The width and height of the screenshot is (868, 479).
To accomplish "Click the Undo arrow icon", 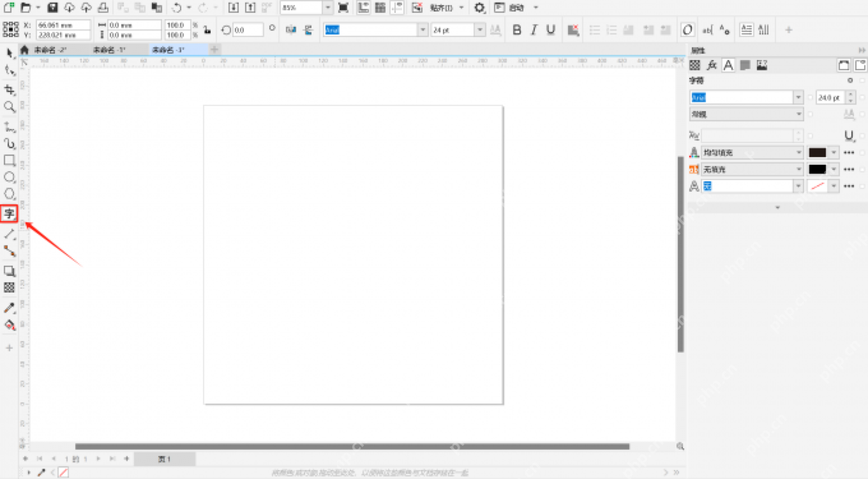I will pos(177,8).
